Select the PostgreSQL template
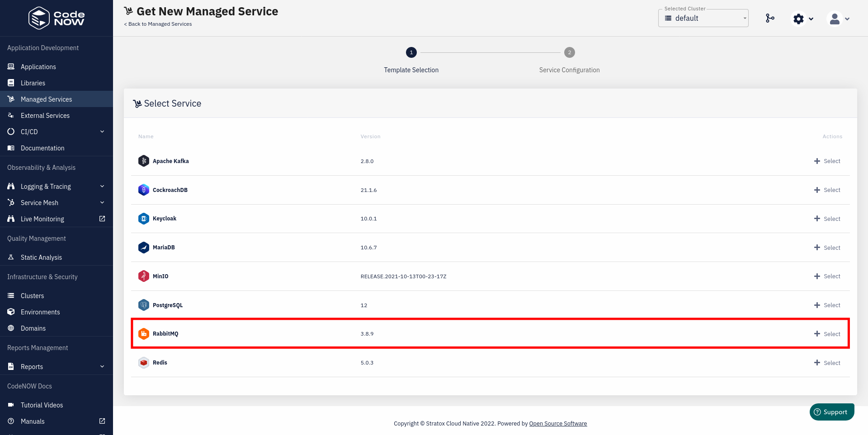 827,305
